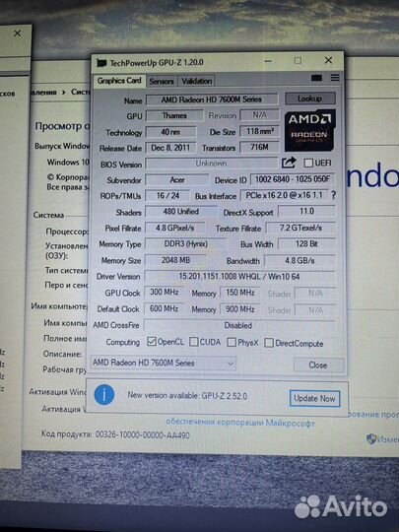Click the Memory Type value DDR3 (Hynix)

point(185,243)
